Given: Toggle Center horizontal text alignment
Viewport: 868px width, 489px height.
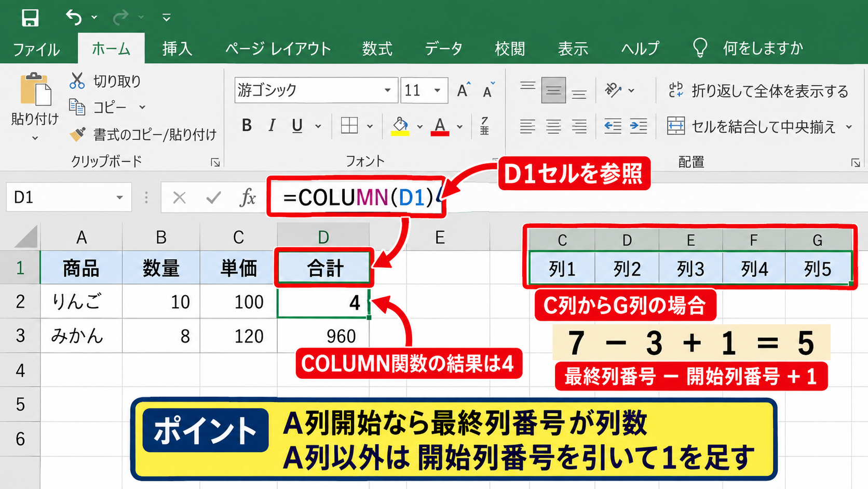Looking at the screenshot, I should point(553,126).
